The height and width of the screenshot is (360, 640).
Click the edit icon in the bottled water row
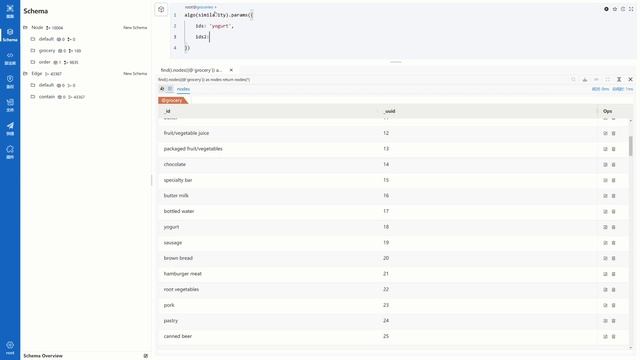[605, 211]
